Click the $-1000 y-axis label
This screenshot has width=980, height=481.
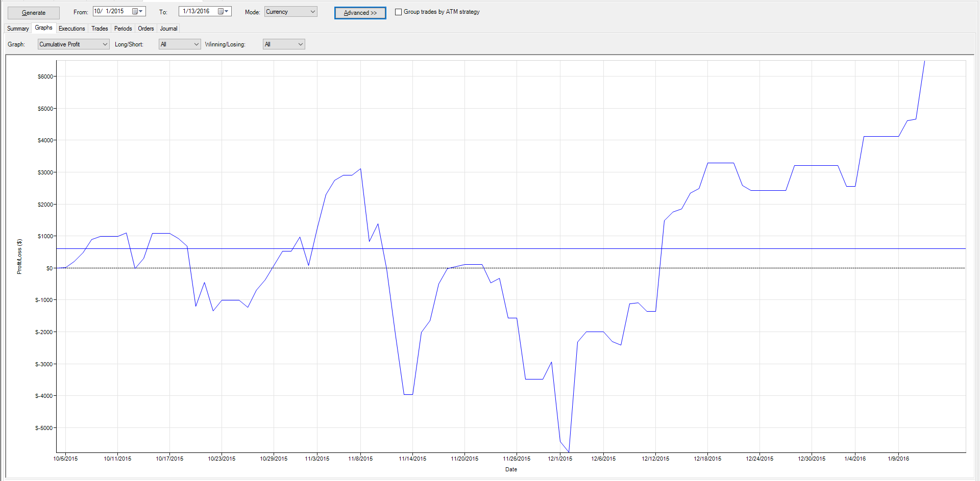(x=44, y=300)
